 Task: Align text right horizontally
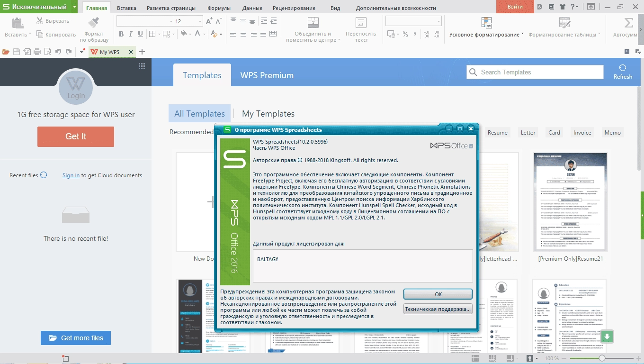tap(254, 34)
